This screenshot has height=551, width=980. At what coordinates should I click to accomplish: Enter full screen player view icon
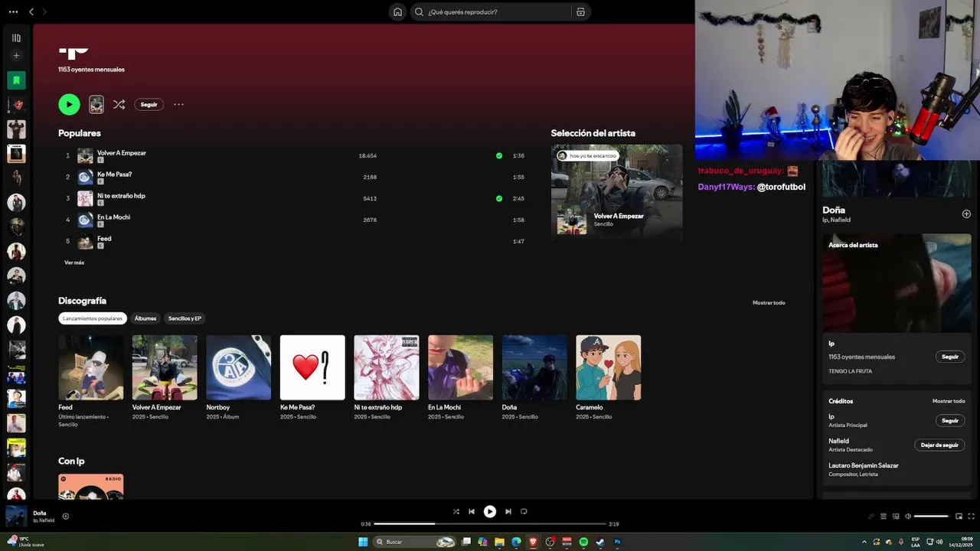coord(972,516)
